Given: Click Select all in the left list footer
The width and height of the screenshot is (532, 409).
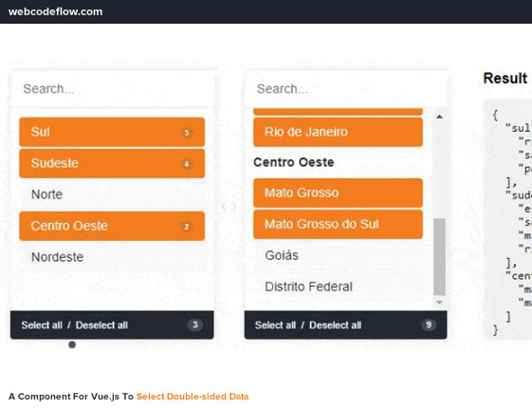Looking at the screenshot, I should click(x=42, y=325).
